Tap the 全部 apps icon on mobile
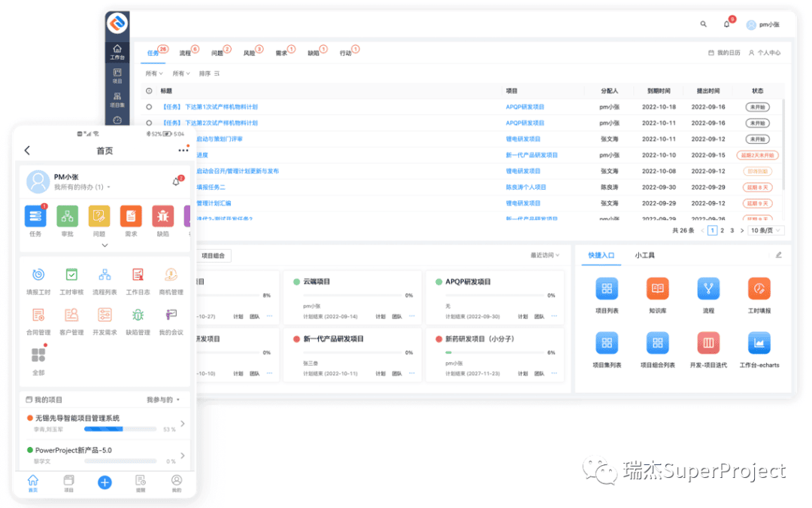 [x=38, y=355]
